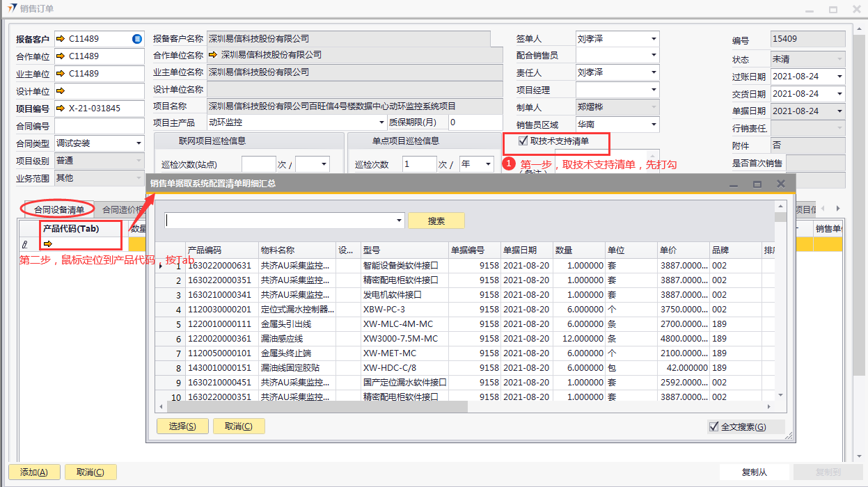This screenshot has height=487, width=868.
Task: Click the arrow icon in 产品代码 cell
Action: pos(47,244)
